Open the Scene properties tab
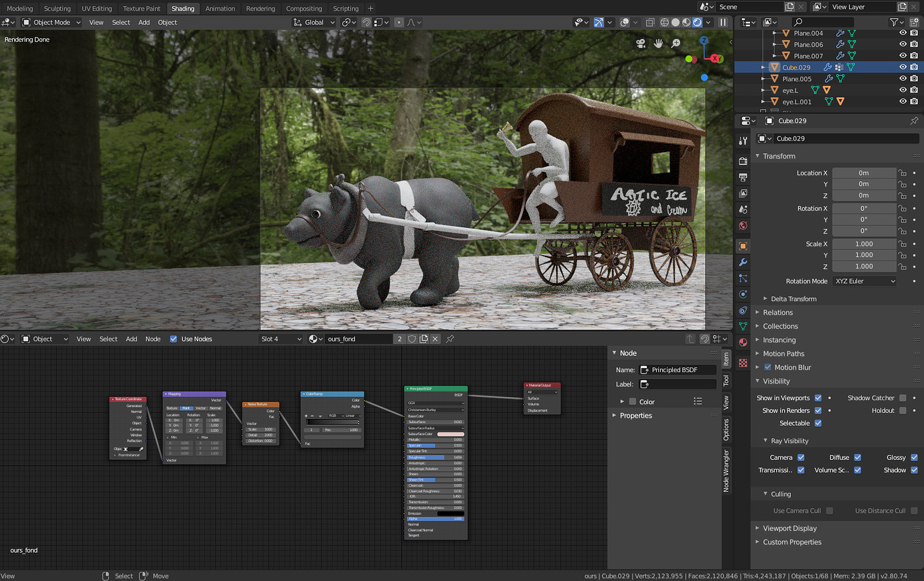924x581 pixels. point(743,210)
